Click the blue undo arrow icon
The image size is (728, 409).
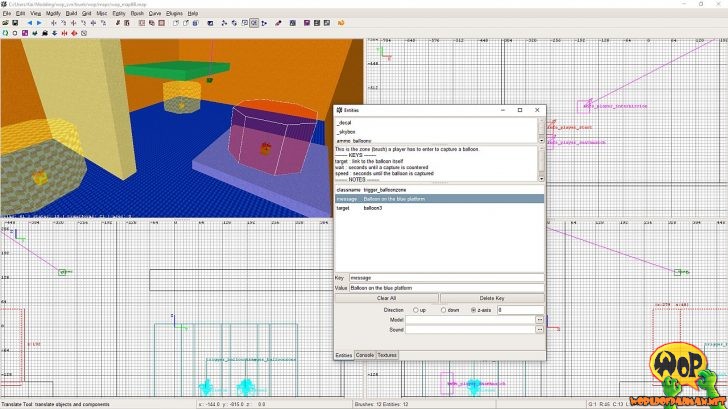(28, 22)
